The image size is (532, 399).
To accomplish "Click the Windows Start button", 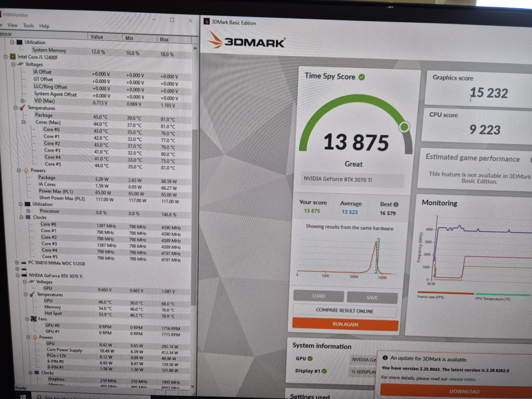I will pos(23,396).
